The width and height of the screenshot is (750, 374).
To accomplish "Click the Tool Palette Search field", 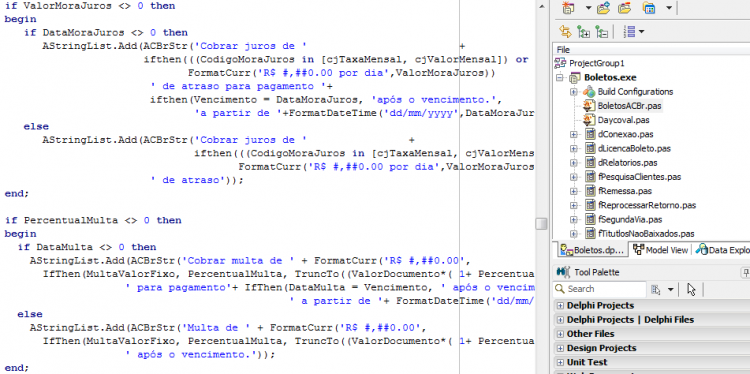I will click(x=599, y=289).
